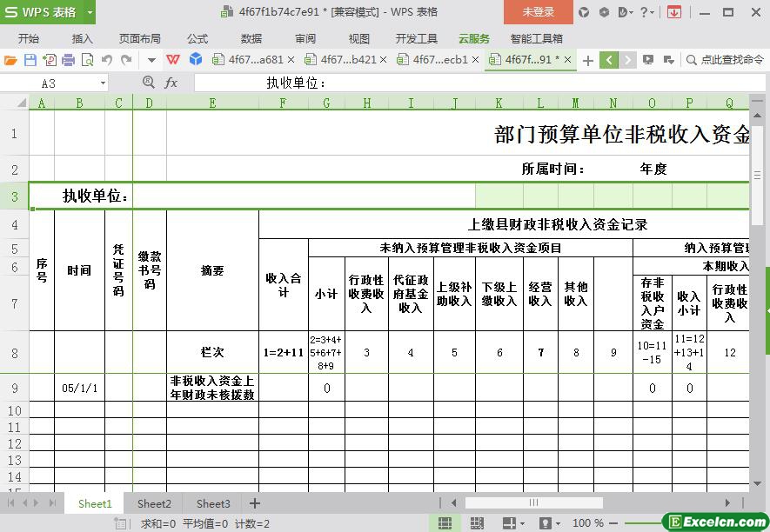Switch to normal view in status bar
This screenshot has width=770, height=532.
(445, 523)
